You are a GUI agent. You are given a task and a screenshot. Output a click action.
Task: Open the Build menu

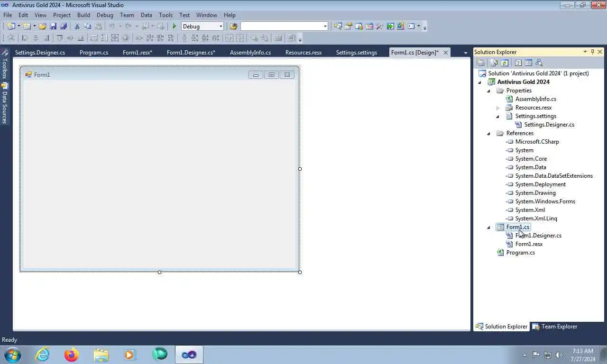pos(83,15)
